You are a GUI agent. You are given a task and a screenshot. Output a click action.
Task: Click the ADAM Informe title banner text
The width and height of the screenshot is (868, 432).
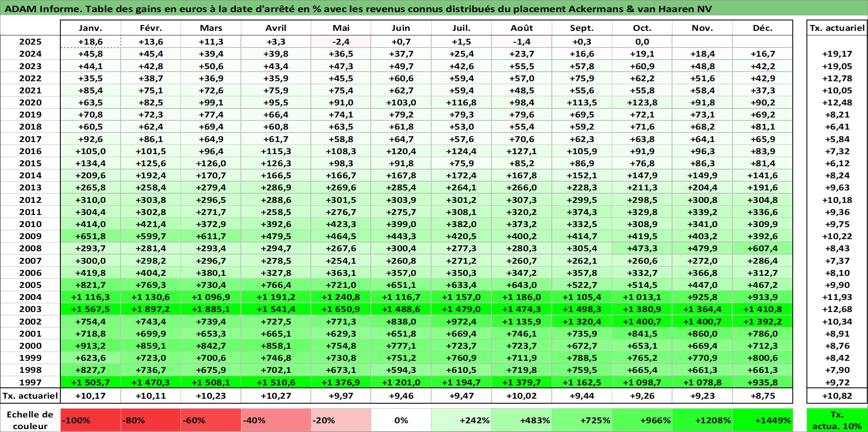358,9
